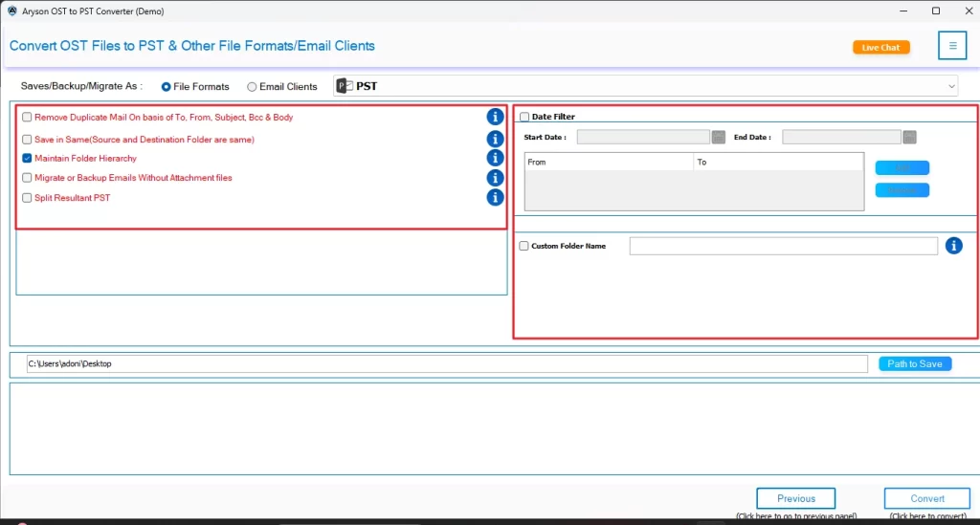Viewport: 980px width, 525px height.
Task: Click the PST format icon
Action: (345, 86)
